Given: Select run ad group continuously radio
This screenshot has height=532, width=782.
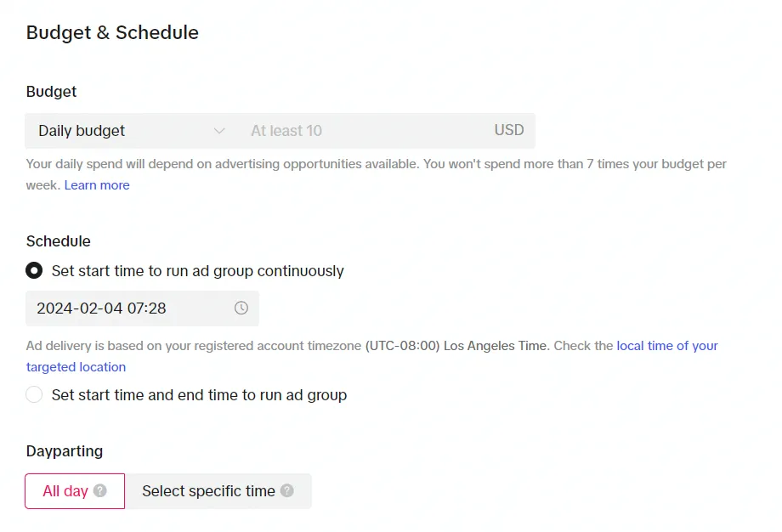Looking at the screenshot, I should click(34, 271).
